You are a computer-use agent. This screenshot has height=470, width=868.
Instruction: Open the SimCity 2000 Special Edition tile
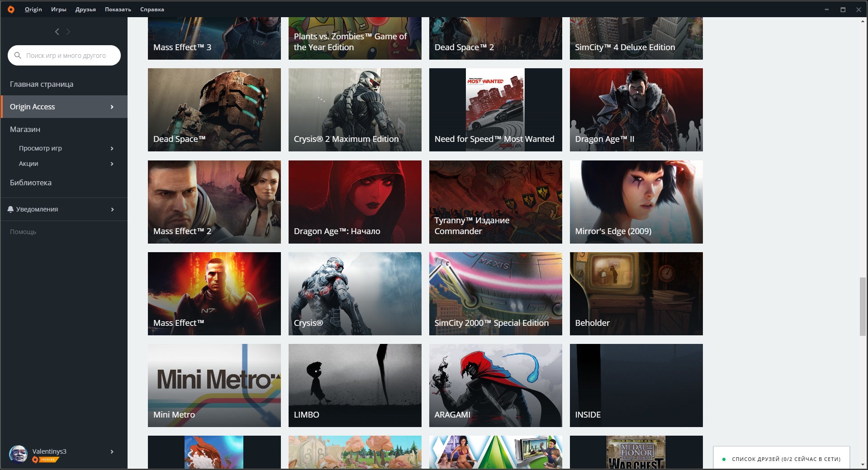click(496, 294)
